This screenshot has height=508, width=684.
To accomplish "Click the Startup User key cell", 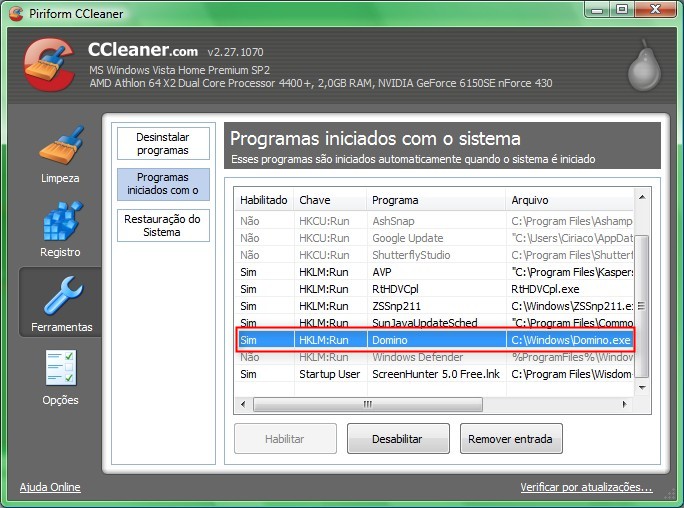I will pyautogui.click(x=330, y=374).
